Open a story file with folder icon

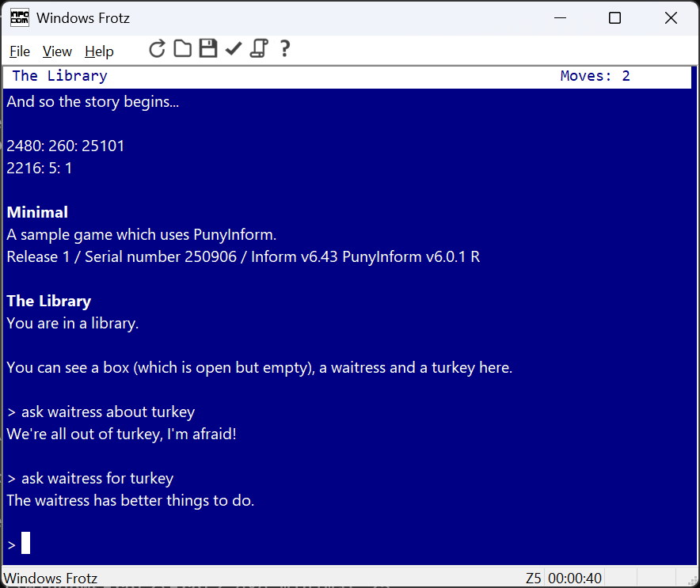pyautogui.click(x=182, y=50)
